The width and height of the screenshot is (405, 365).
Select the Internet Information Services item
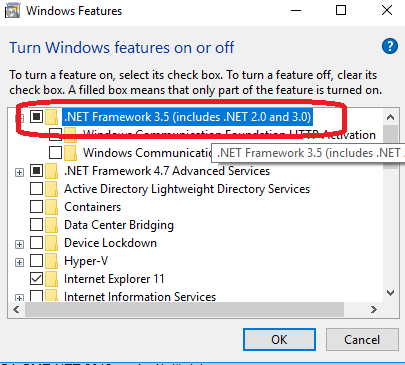(140, 297)
